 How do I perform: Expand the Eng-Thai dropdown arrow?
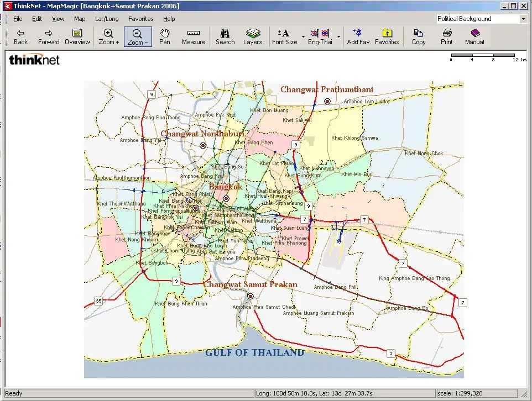point(338,36)
